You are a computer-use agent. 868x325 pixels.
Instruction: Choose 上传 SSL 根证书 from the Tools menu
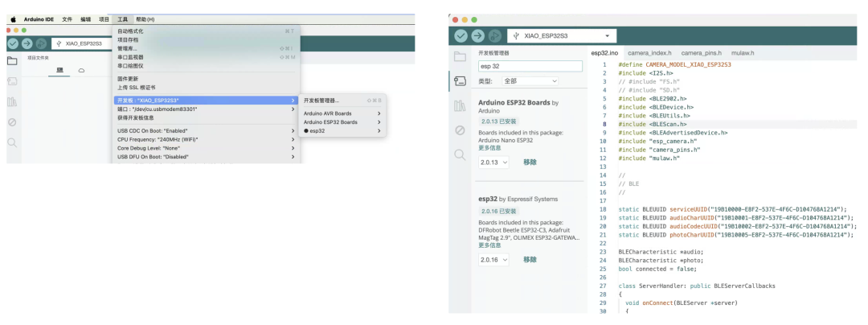tap(206, 88)
